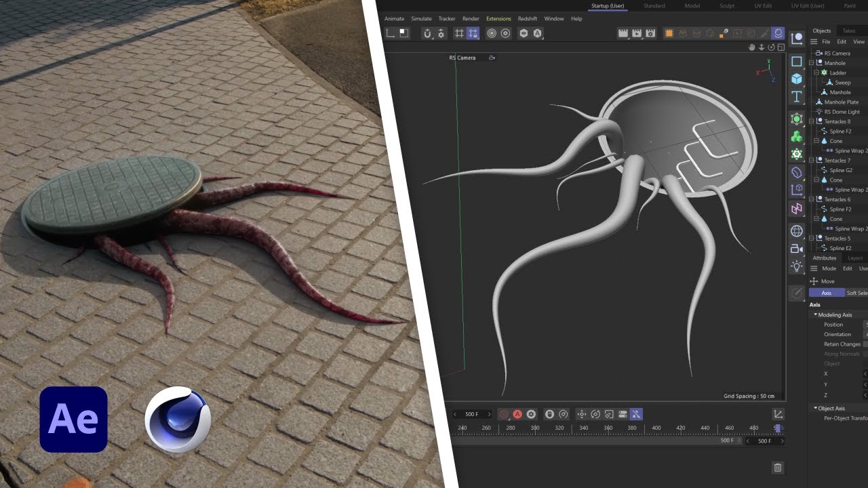
Task: Collapse the Tentacles 6 tree node
Action: pos(812,199)
